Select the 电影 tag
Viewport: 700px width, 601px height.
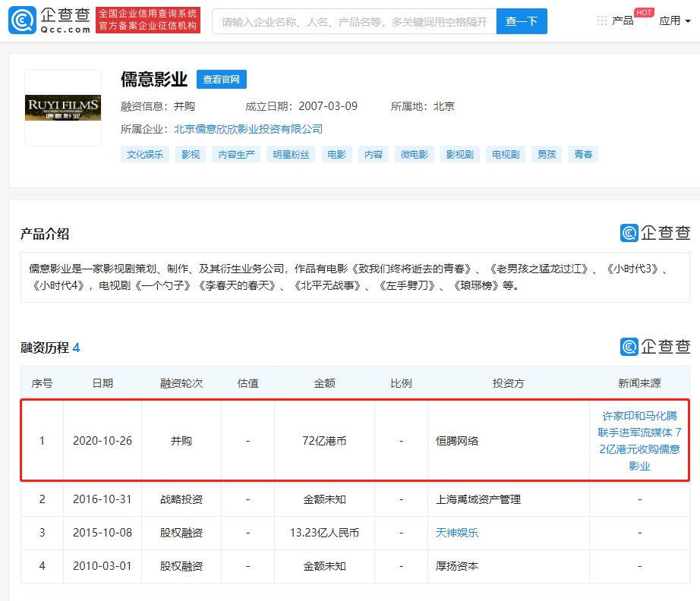[336, 154]
